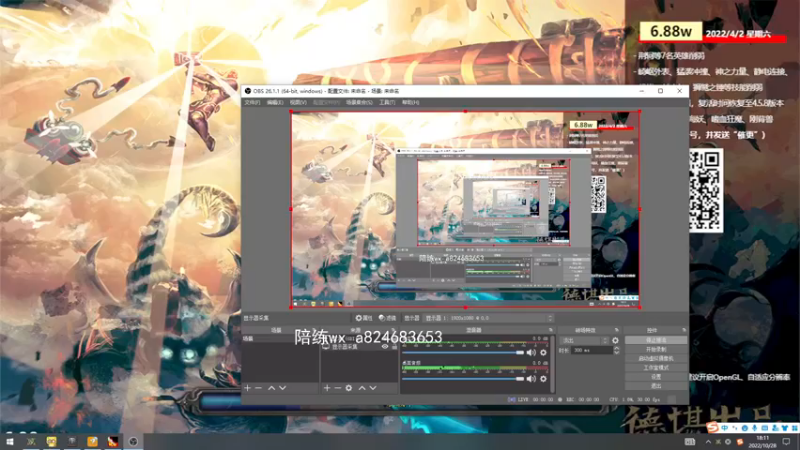Open transition properties gear next to 淡出
The height and width of the screenshot is (450, 800).
coord(615,340)
